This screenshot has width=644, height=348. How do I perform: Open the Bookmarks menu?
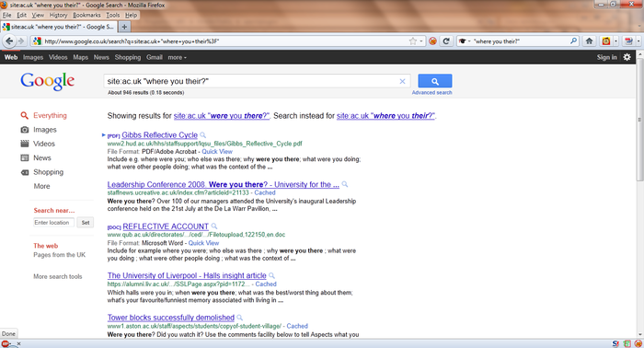[86, 16]
